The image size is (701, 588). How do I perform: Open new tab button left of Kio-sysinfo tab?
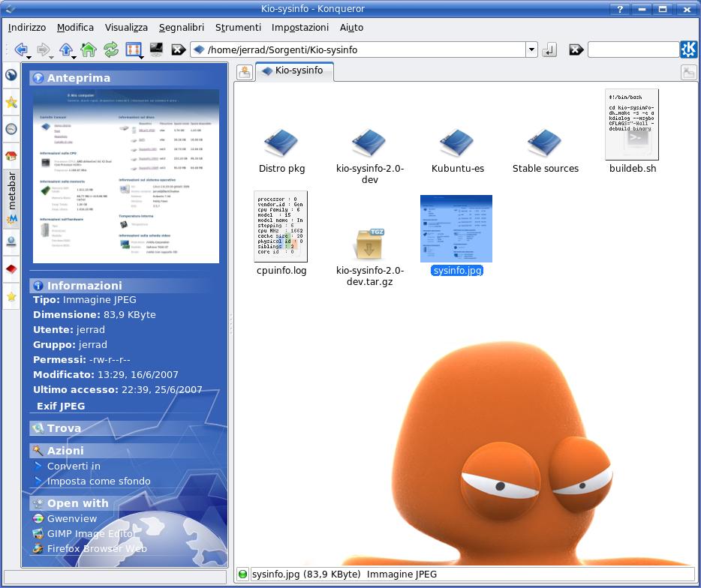(245, 72)
